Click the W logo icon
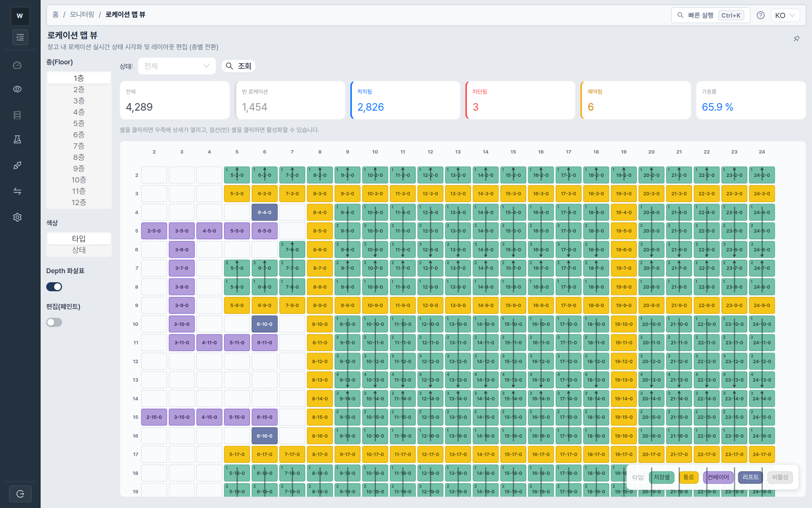812x508 pixels. 20,16
